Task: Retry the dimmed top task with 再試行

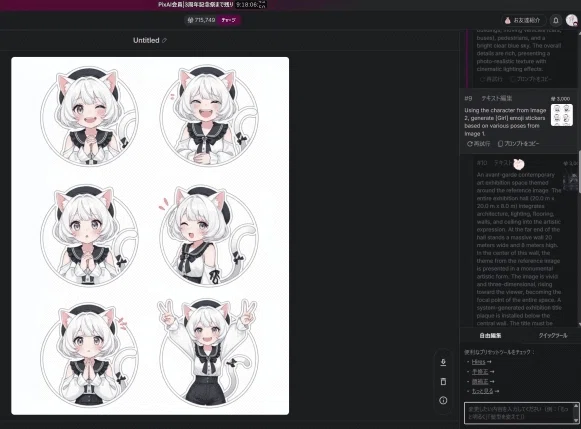Action: coord(491,79)
